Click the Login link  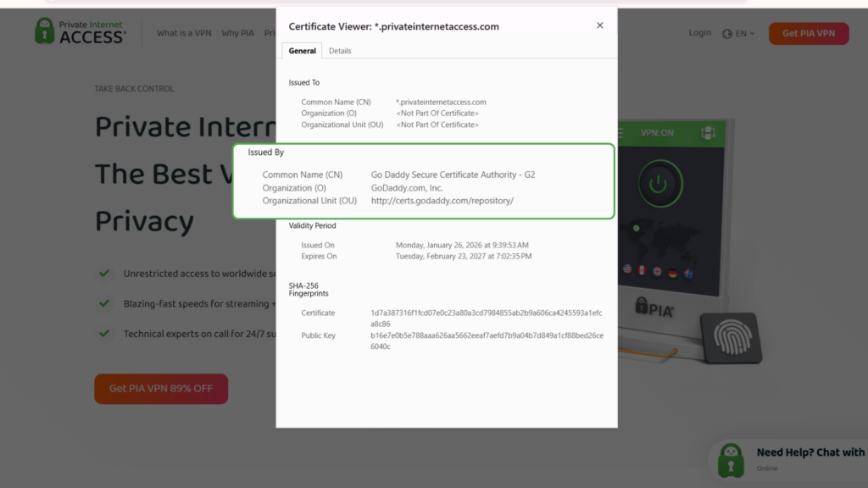(x=699, y=33)
